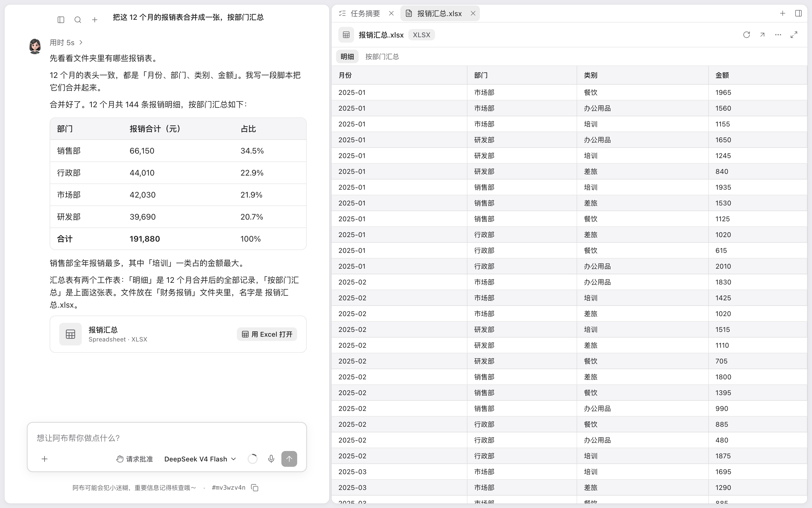
Task: Select the cell with amount 1965
Action: pyautogui.click(x=758, y=92)
